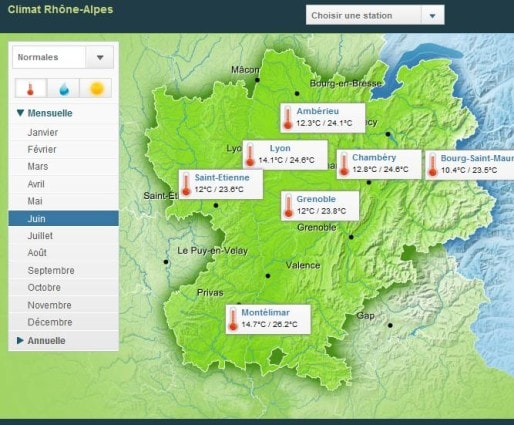The width and height of the screenshot is (514, 425).
Task: Click the Privas map label
Action: 210,293
